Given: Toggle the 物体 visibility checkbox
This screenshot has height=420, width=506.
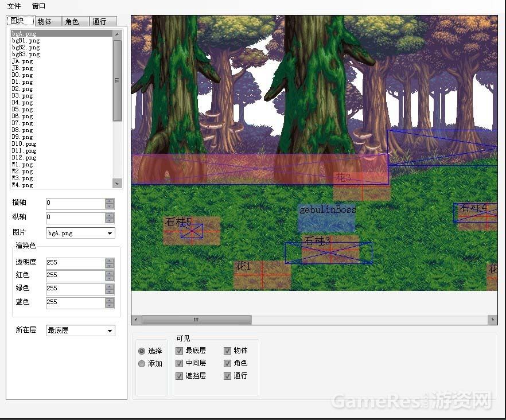Looking at the screenshot, I should click(228, 351).
